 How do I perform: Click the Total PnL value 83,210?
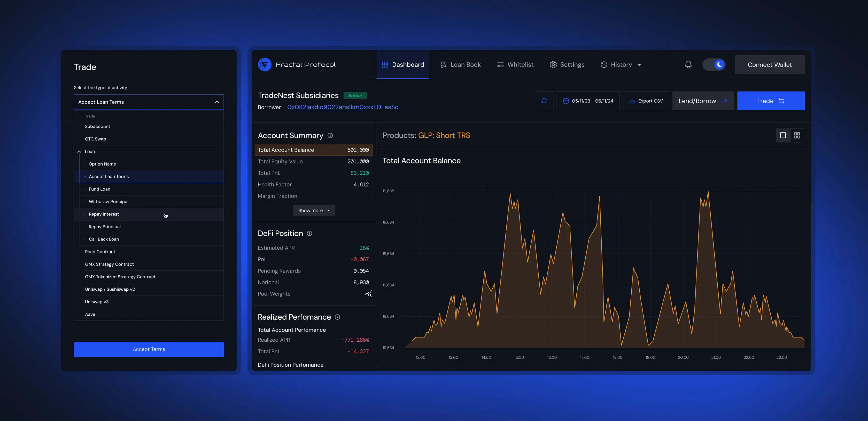pyautogui.click(x=360, y=173)
